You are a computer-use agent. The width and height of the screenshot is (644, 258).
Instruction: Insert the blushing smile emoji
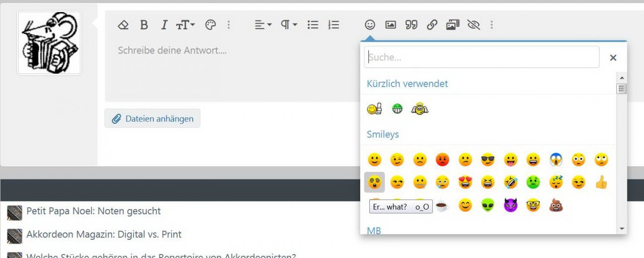tap(465, 206)
